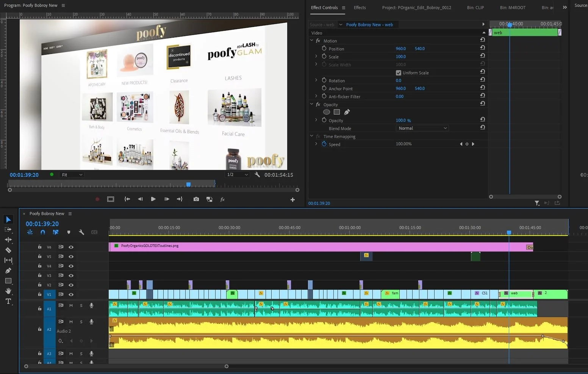Open Program monitor panel menu

[63, 5]
